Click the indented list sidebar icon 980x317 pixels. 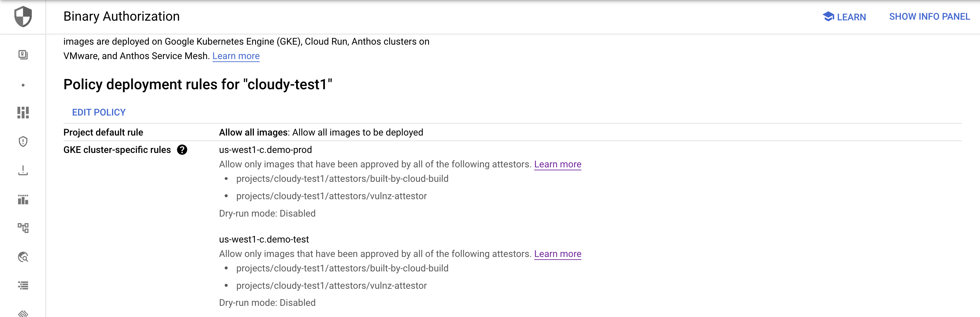pos(23,285)
